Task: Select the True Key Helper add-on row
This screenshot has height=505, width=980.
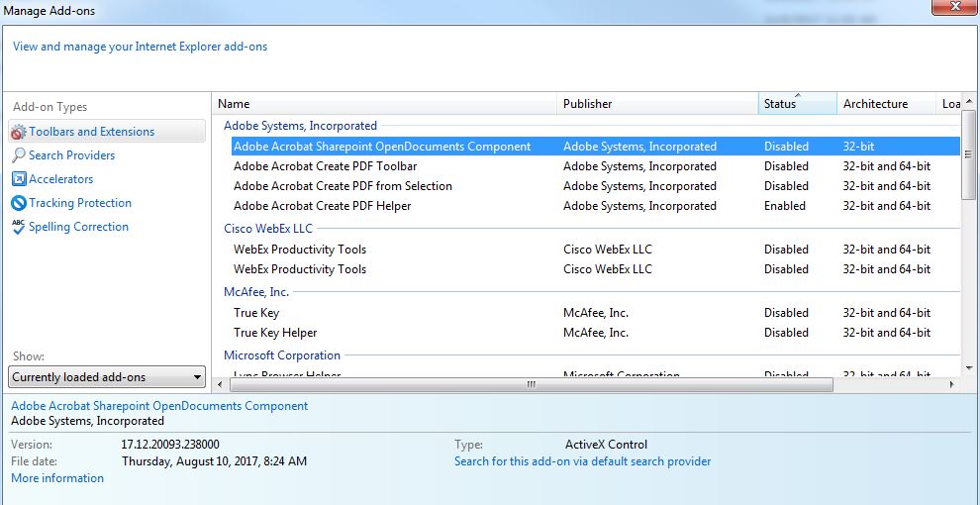Action: [x=596, y=333]
